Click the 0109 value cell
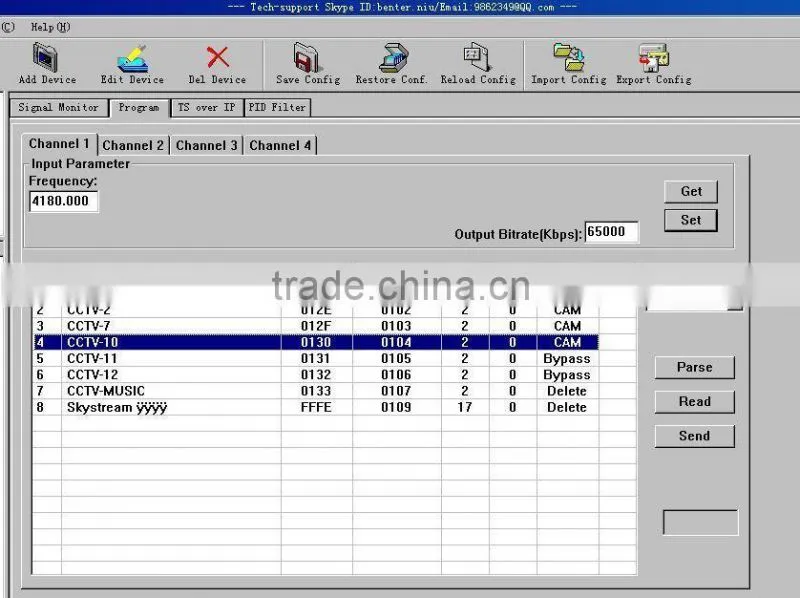 coord(396,407)
